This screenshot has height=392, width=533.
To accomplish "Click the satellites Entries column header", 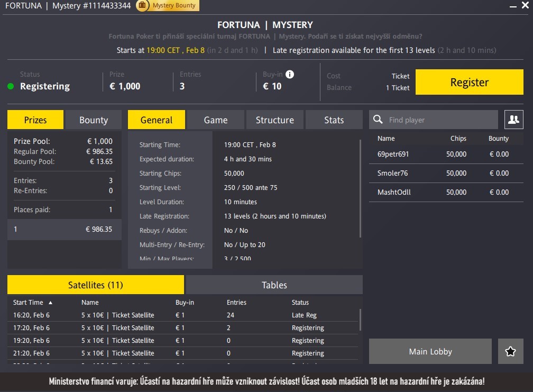I will [236, 302].
